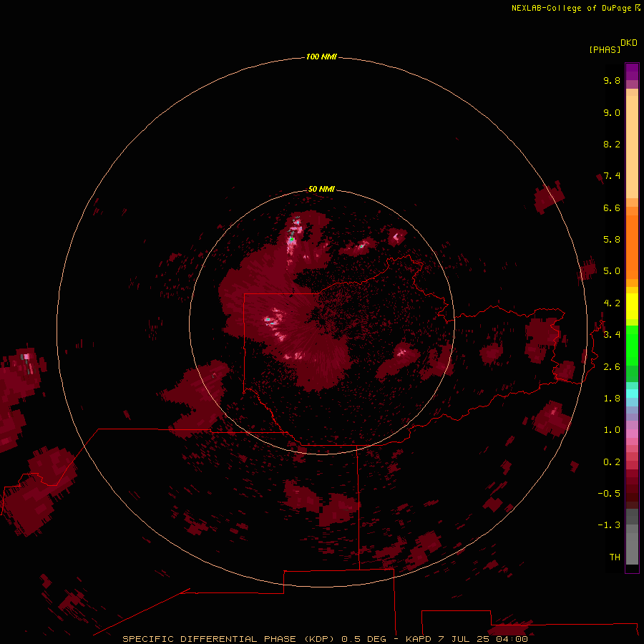Screen dimensions: 644x644
Task: Click the purple swatch atop the color bar
Action: [x=632, y=72]
